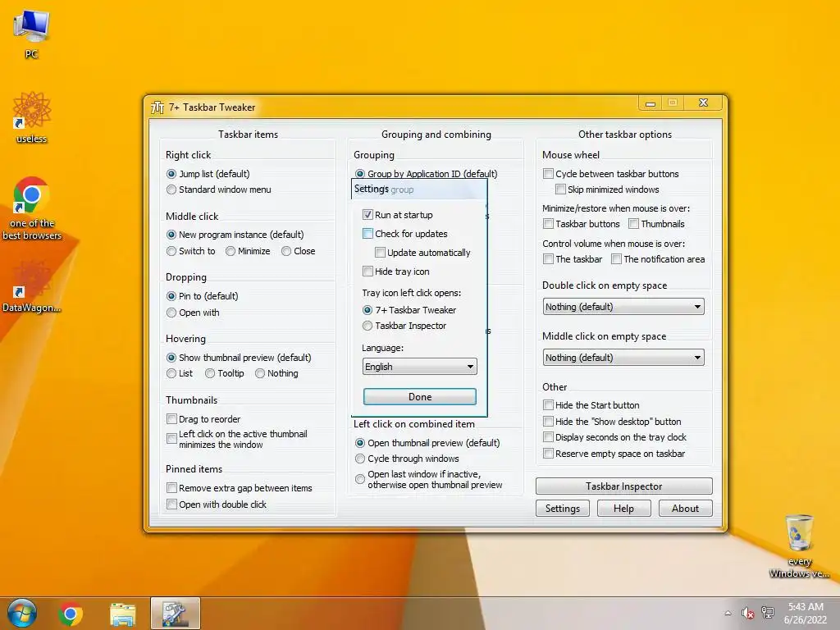The image size is (840, 630).
Task: Enable Hide tray icon option
Action: pos(367,272)
